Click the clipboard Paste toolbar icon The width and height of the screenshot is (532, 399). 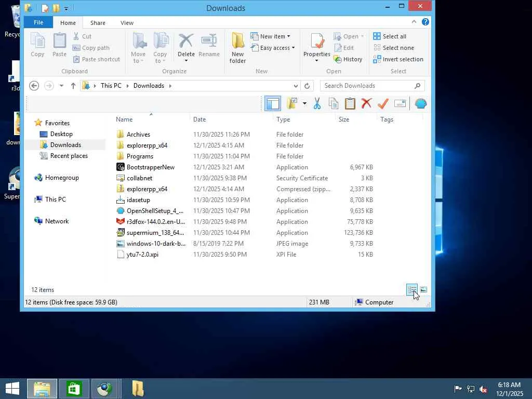[x=350, y=103]
